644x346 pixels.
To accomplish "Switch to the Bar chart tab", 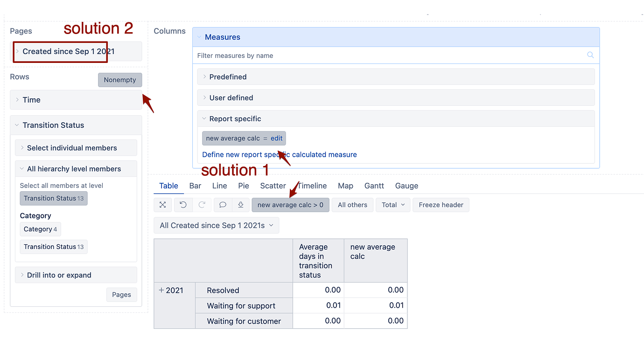I will pyautogui.click(x=195, y=186).
